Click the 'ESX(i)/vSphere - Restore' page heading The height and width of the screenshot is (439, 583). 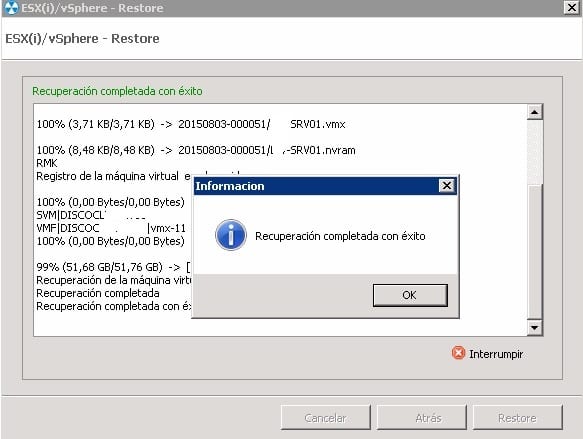82,39
